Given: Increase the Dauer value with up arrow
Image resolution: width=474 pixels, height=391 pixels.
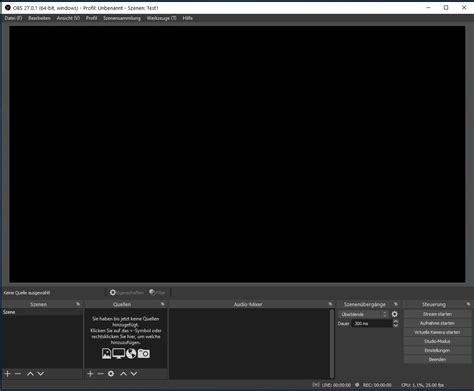Looking at the screenshot, I should click(x=396, y=321).
